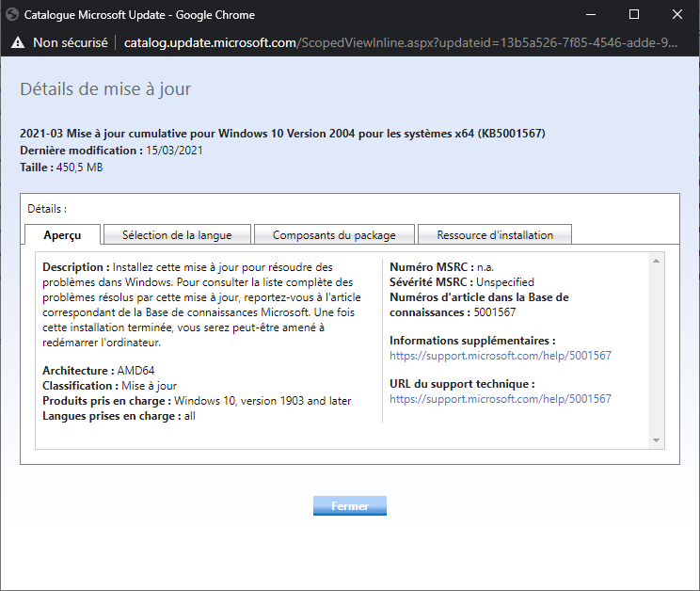
Task: Click the "Détails de mise à jour" heading
Action: (x=105, y=89)
